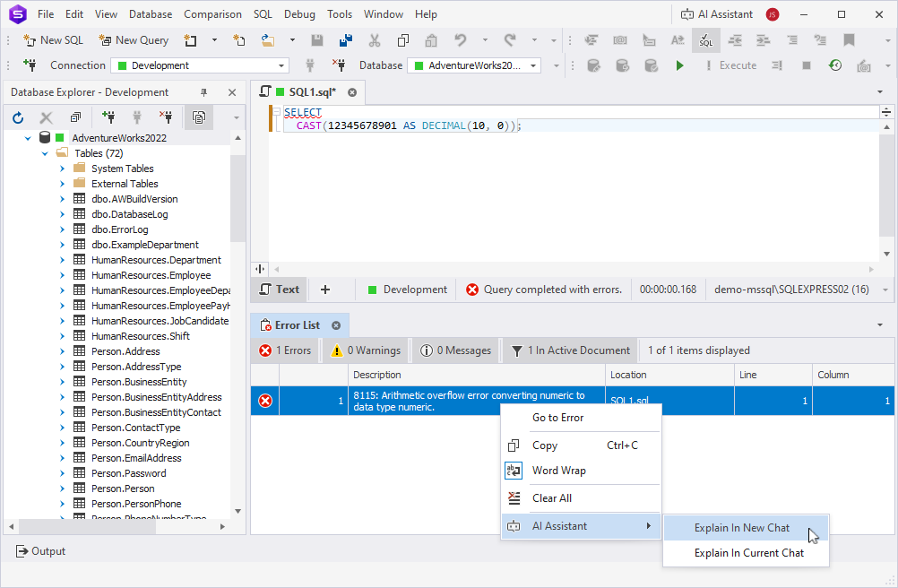Toggle the 1 Errors filter
898x588 pixels.
click(285, 350)
